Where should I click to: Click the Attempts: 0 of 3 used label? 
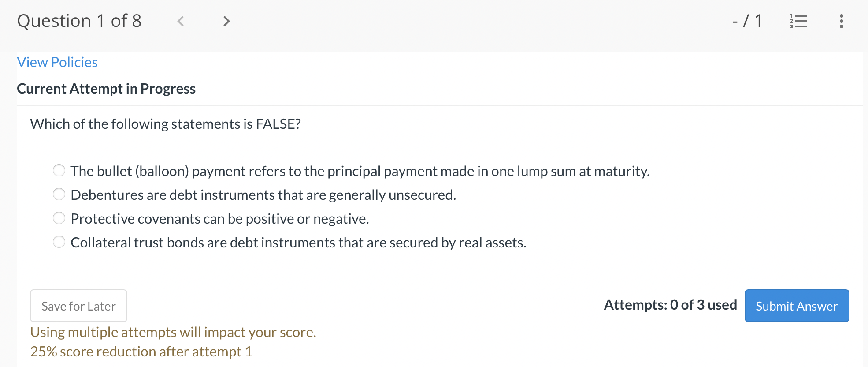[x=671, y=305]
